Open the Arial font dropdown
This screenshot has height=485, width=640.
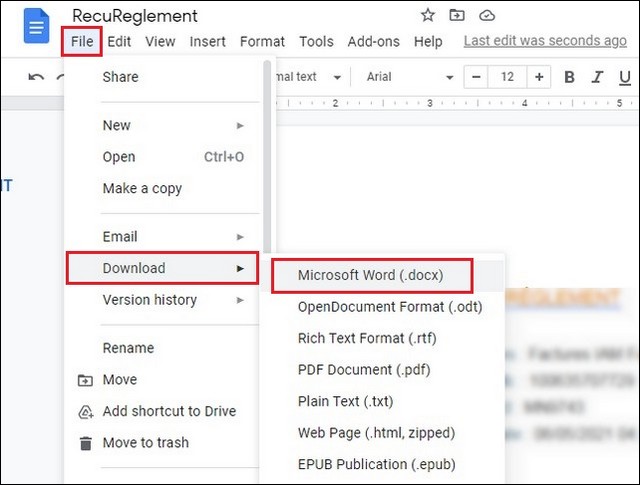point(409,77)
